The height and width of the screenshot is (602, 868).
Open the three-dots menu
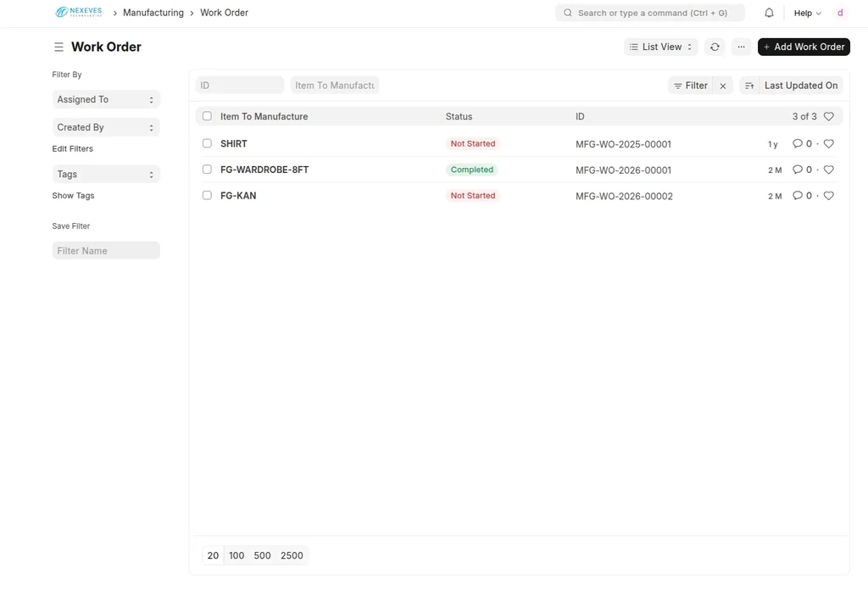(x=741, y=47)
